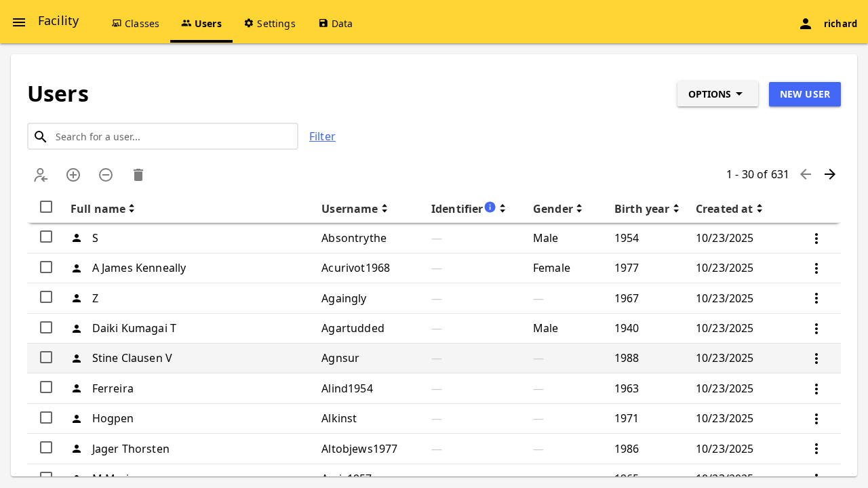This screenshot has width=868, height=488.
Task: Click the trash delete icon
Action: (x=138, y=175)
